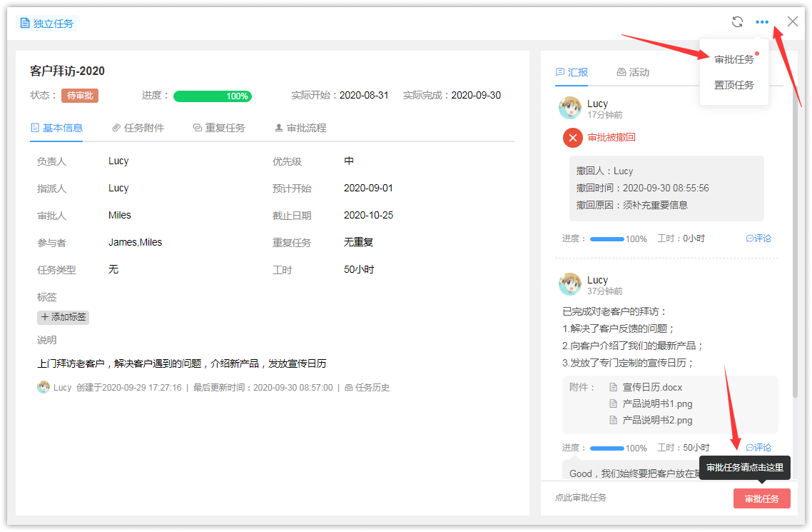Open attachment 产品说明书2.png
Viewport: 812px width, 532px height.
[657, 420]
